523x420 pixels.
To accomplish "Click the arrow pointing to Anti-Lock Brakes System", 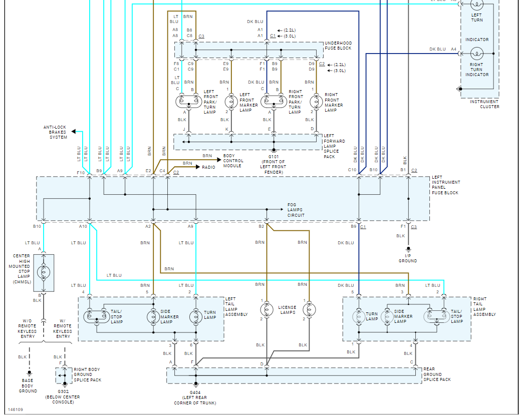I will (x=74, y=132).
